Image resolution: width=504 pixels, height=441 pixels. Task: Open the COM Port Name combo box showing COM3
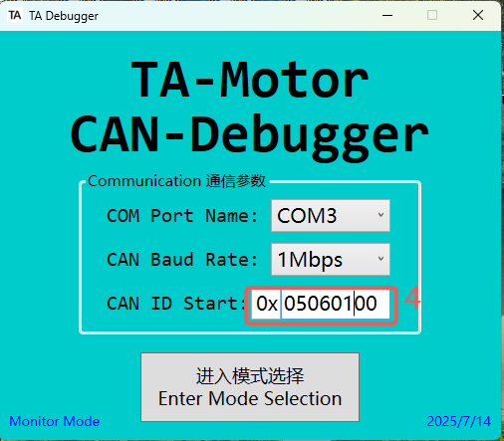pyautogui.click(x=331, y=216)
